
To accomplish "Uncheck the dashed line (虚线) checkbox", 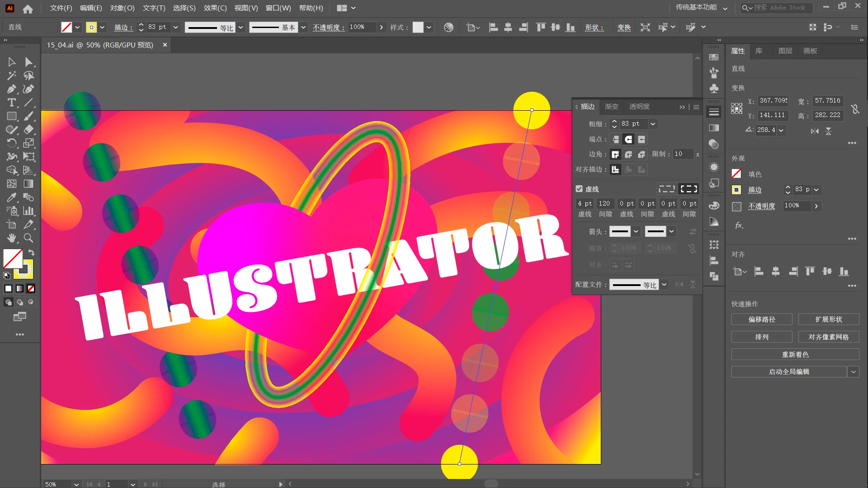I will (x=579, y=189).
